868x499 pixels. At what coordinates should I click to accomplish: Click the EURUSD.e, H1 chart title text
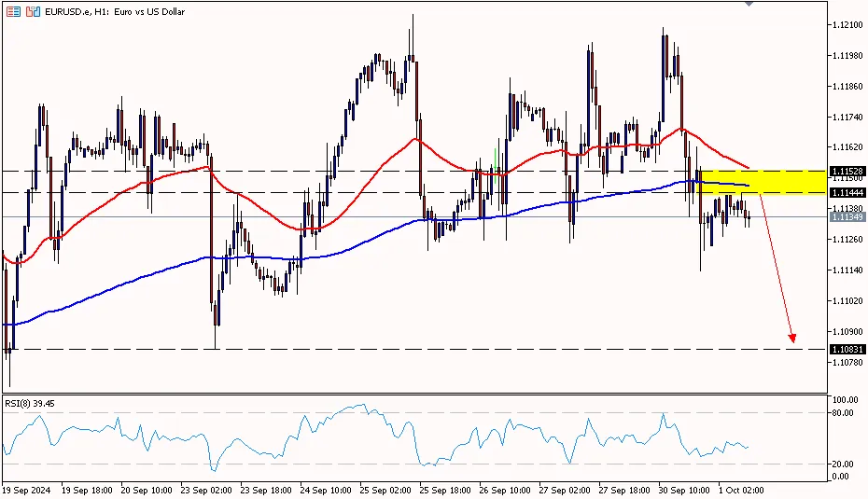(x=115, y=11)
